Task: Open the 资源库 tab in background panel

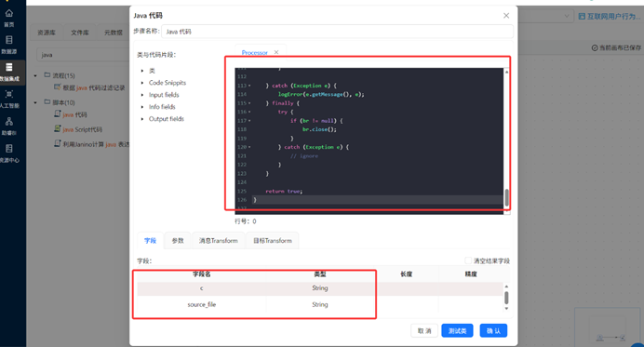Action: pyautogui.click(x=47, y=33)
